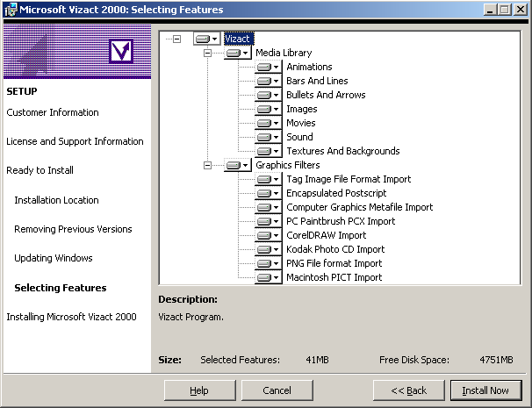This screenshot has height=408, width=532.
Task: Click the 41MB selected features size value
Action: 317,360
